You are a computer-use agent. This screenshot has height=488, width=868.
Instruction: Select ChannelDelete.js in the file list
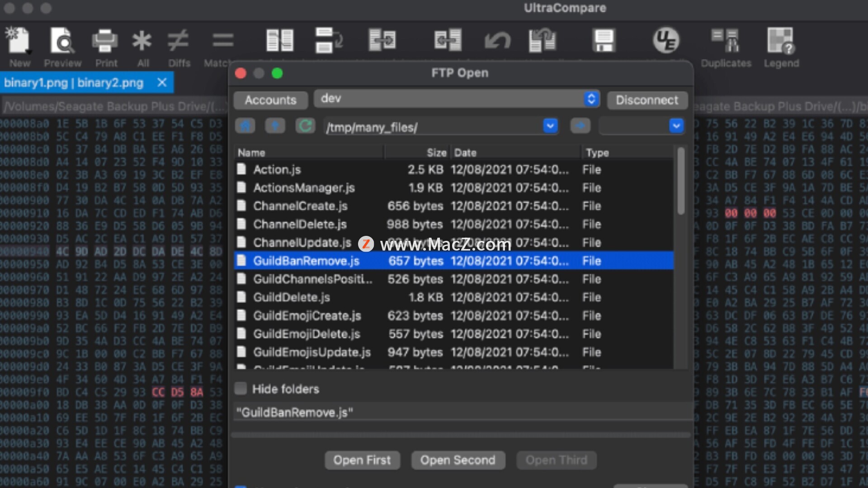point(454,224)
